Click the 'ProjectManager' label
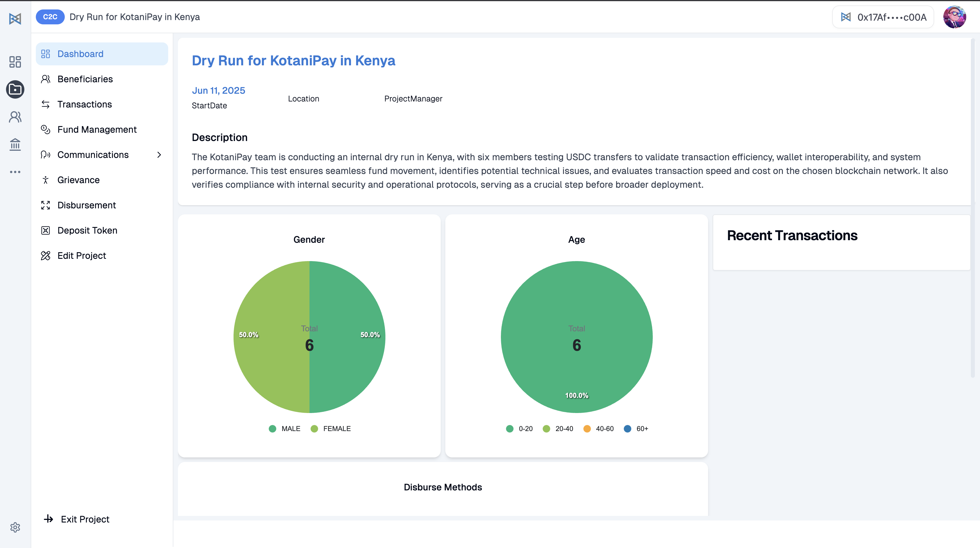The image size is (980, 548). (x=413, y=99)
